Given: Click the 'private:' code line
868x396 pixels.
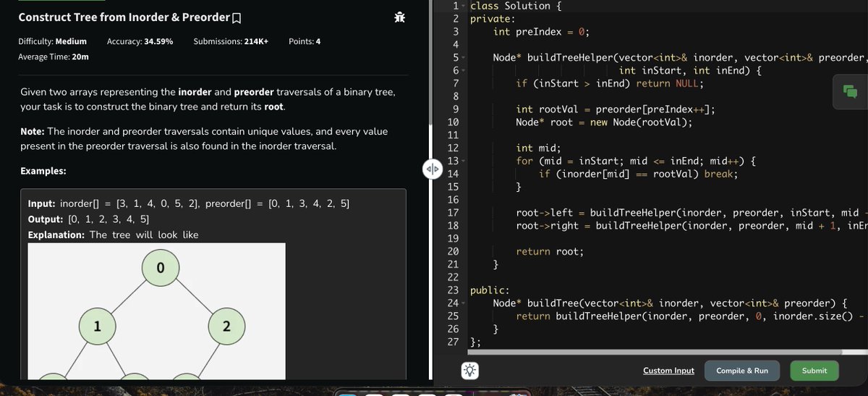Looking at the screenshot, I should pos(493,20).
